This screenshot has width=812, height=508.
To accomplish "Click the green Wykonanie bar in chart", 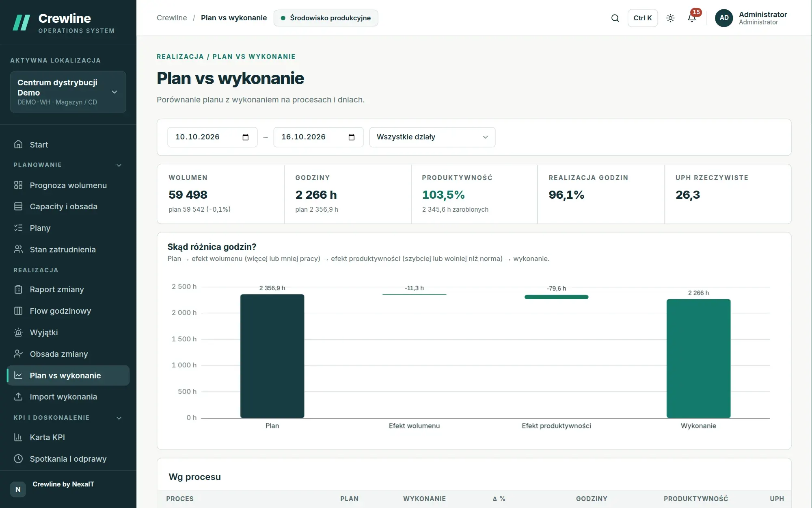I will [x=698, y=358].
